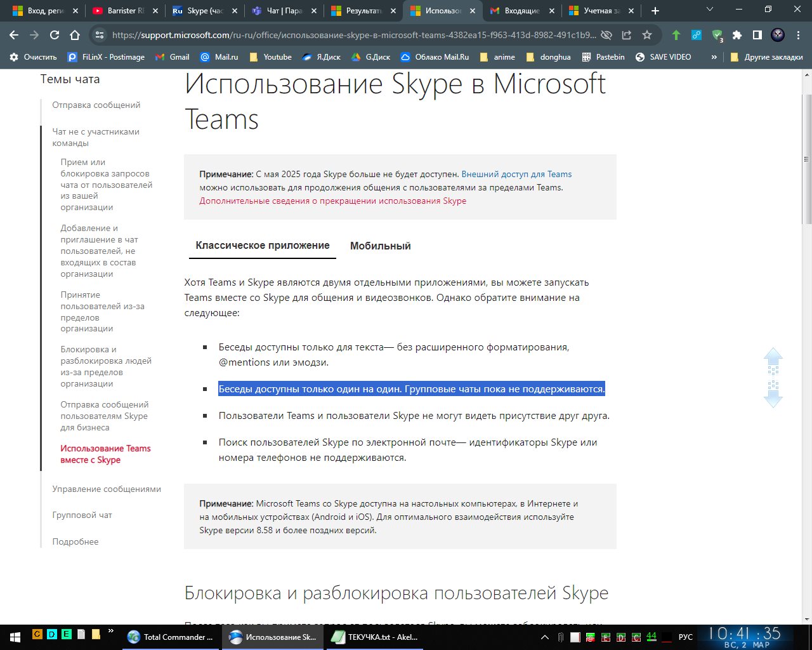The image size is (812, 650).
Task: Click the РУС language indicator
Action: click(686, 637)
